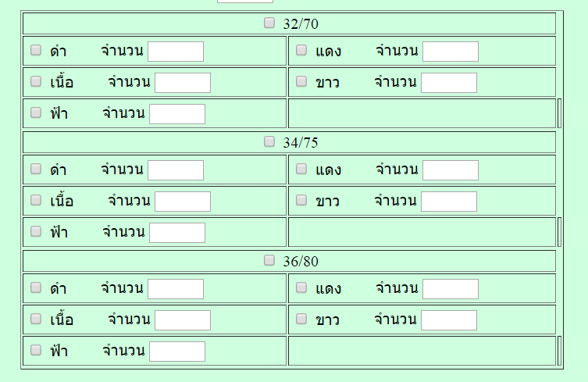Screen dimensions: 588x382
Task: Click จำนวน field for แดง in 34/75
Action: (451, 170)
